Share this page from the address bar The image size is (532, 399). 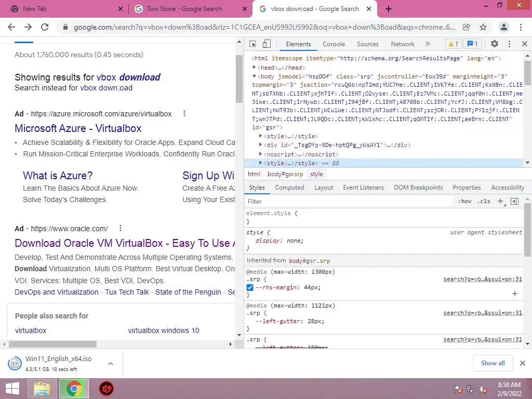click(x=467, y=27)
